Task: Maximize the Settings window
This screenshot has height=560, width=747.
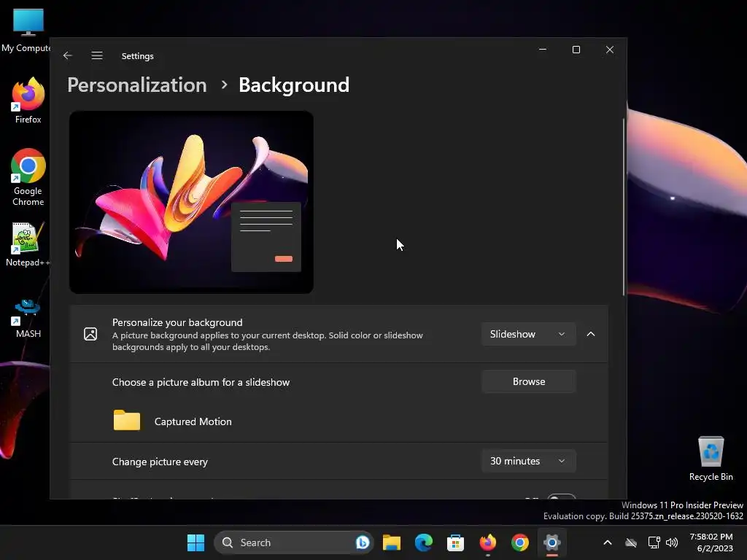Action: (576, 50)
